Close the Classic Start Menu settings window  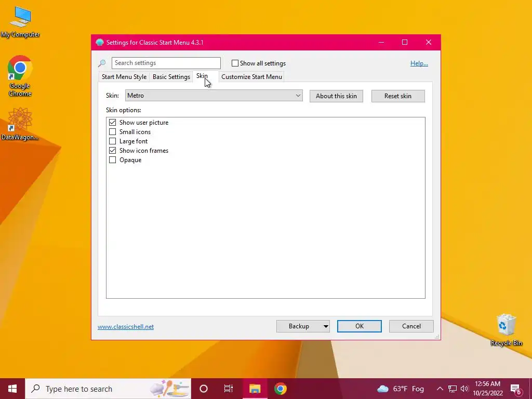point(429,43)
